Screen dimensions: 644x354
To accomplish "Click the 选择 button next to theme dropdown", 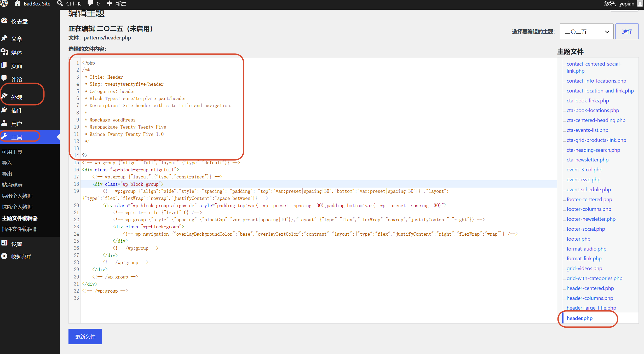I will click(x=627, y=32).
